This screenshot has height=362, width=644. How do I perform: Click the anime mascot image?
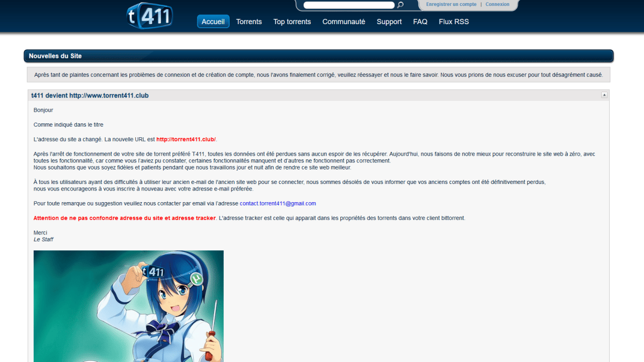(x=129, y=306)
